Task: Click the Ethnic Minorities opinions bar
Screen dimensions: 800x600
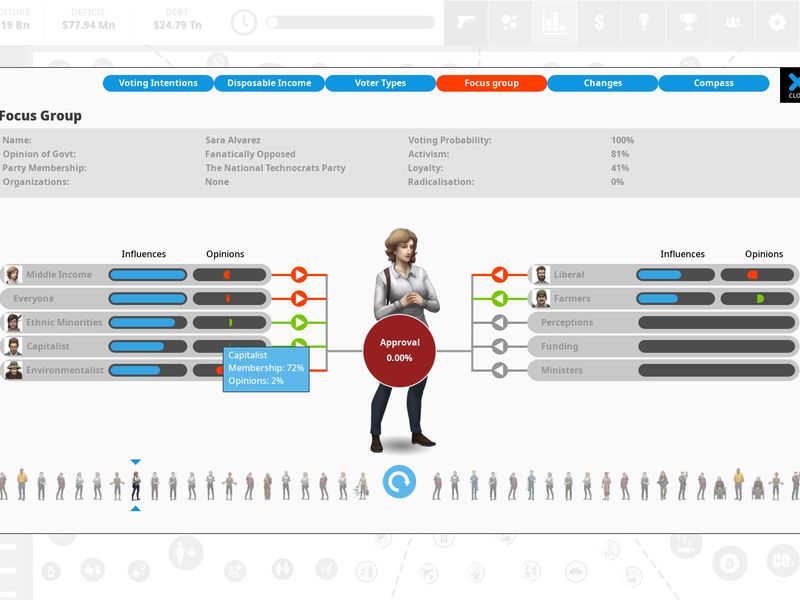Action: coord(230,322)
